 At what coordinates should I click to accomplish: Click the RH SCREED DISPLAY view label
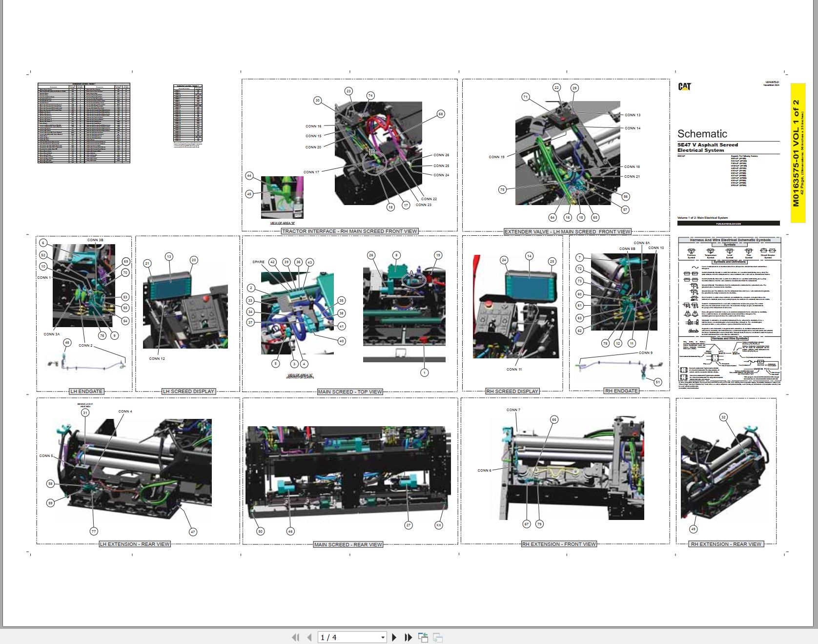pyautogui.click(x=512, y=391)
